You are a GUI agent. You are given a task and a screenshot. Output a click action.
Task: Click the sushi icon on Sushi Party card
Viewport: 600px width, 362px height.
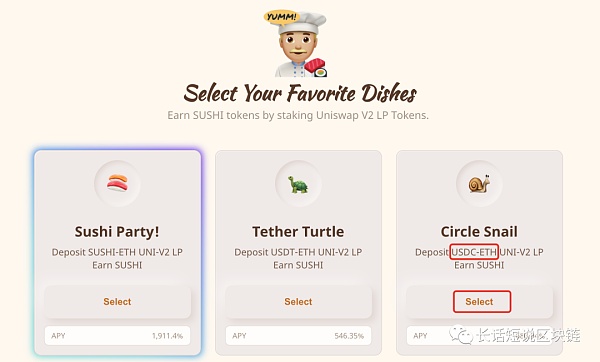point(117,183)
